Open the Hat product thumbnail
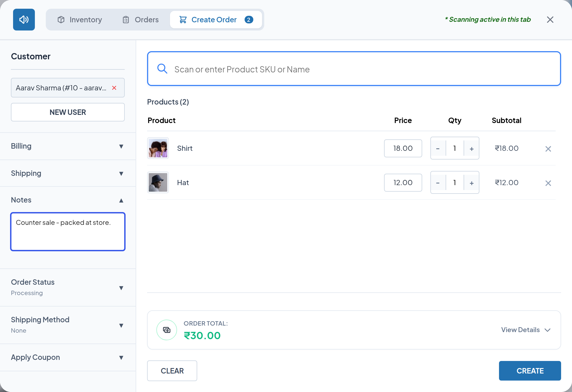 click(158, 182)
